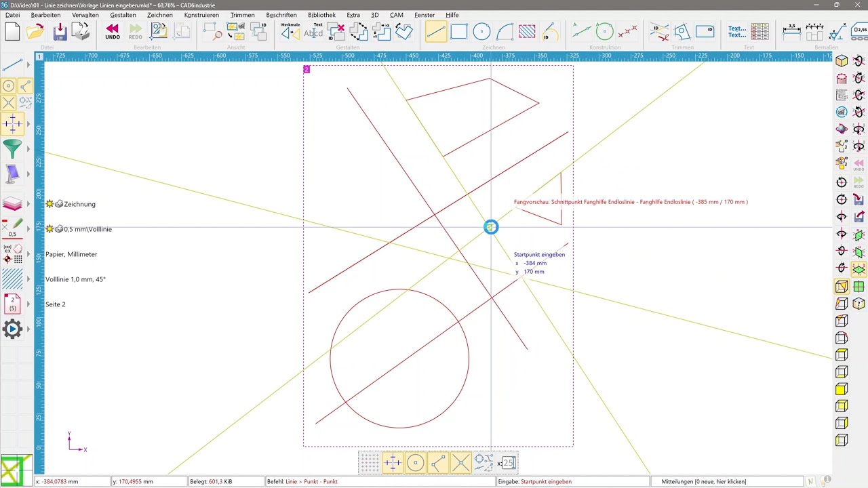Select the construction line tool
The width and height of the screenshot is (868, 488).
coord(581,31)
